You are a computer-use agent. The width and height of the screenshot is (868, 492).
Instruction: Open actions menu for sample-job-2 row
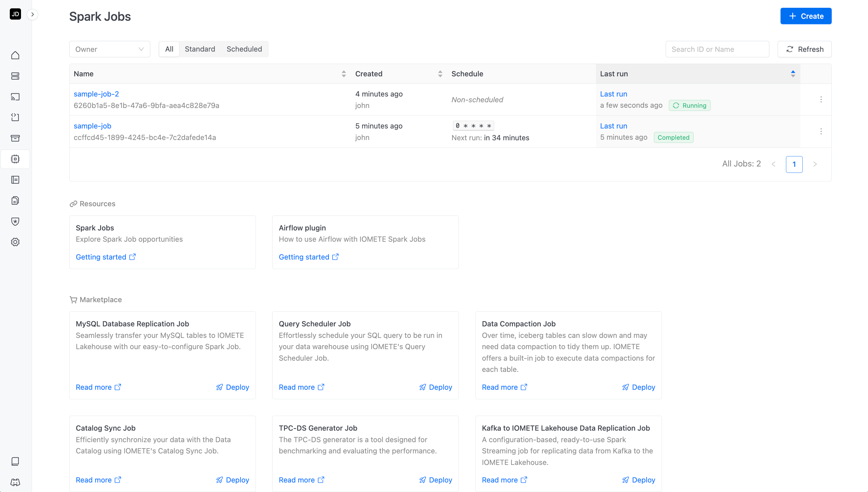tap(821, 99)
